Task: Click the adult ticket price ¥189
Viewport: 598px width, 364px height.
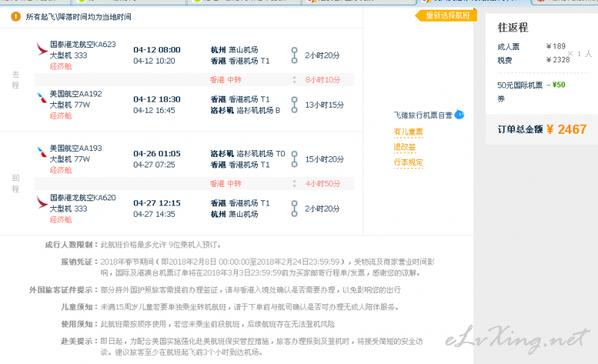Action: (555, 46)
